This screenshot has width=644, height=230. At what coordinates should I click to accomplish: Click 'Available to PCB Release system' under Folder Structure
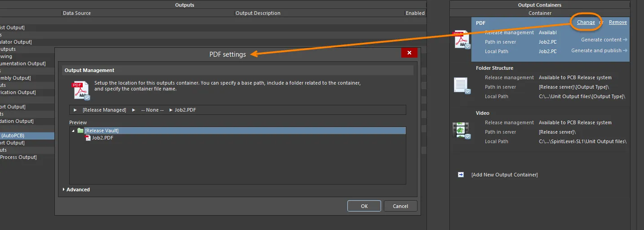pyautogui.click(x=575, y=77)
